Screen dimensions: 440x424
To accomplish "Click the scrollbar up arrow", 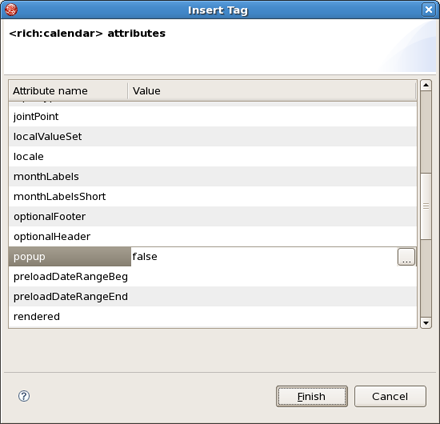I will click(426, 85).
